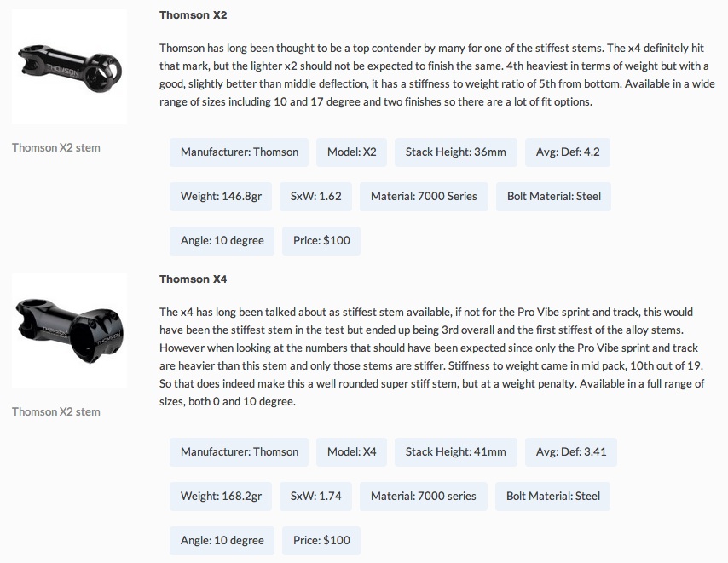Screen dimensions: 728x563
Task: Select the "Model: X4" tag
Action: tap(351, 452)
